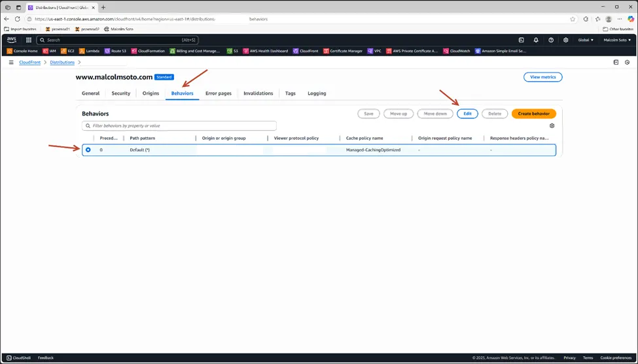Select the Default (*) behavior radio button
Viewport: 638px width, 364px height.
click(88, 150)
